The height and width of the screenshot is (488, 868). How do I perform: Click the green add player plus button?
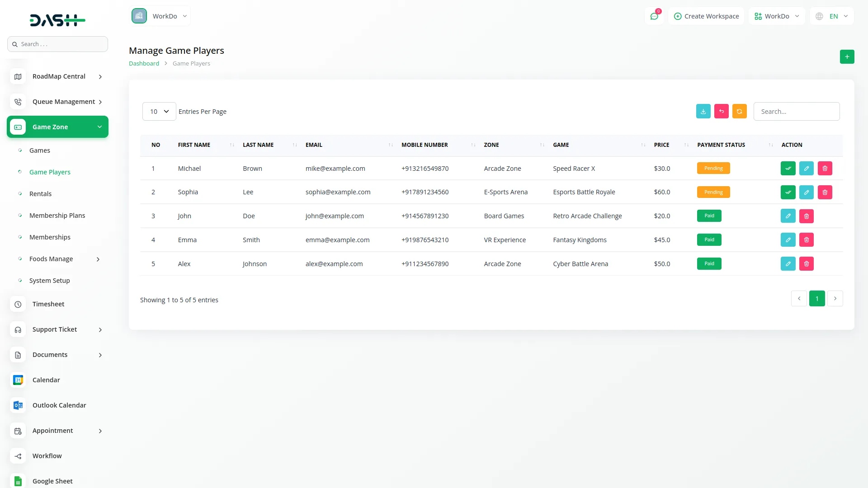(847, 57)
